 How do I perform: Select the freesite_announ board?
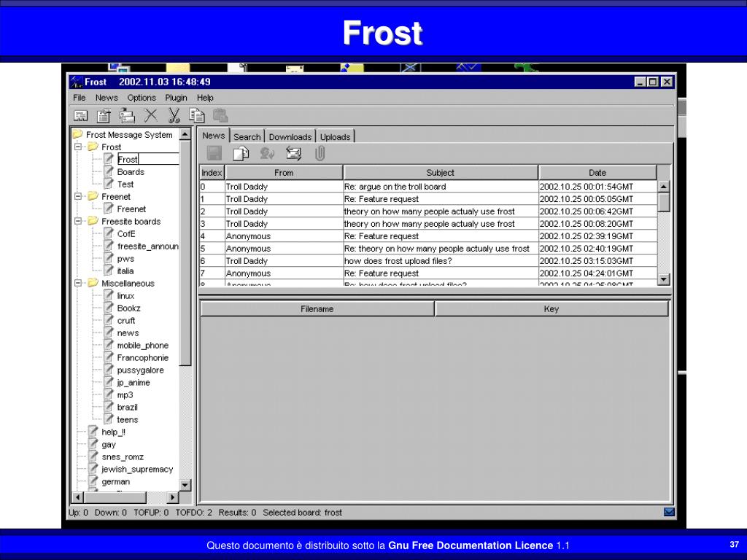pyautogui.click(x=147, y=246)
